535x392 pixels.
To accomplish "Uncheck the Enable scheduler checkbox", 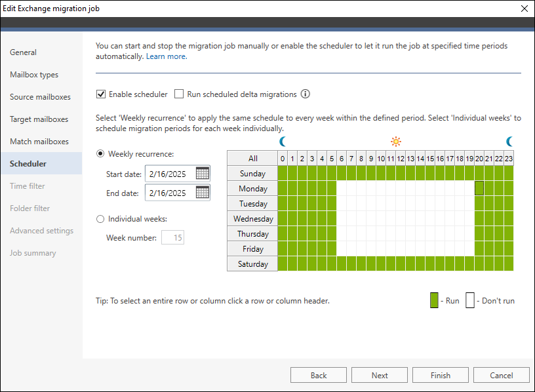I will tap(101, 94).
